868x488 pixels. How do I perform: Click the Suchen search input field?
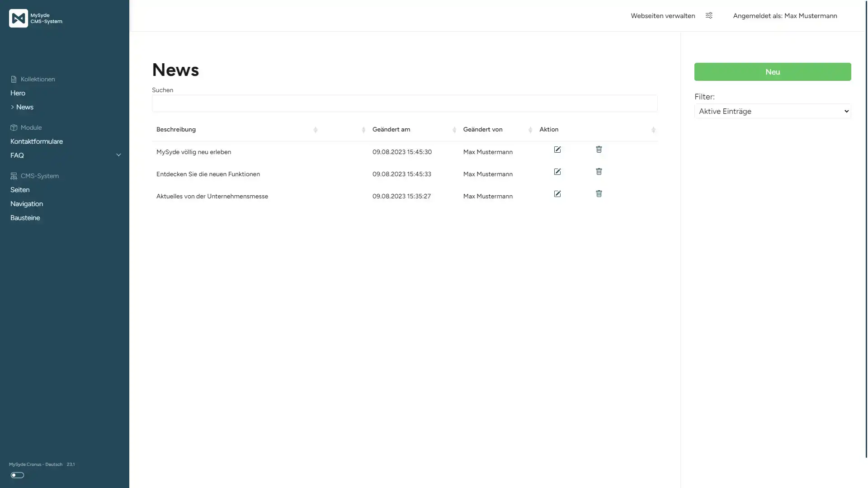(x=405, y=103)
